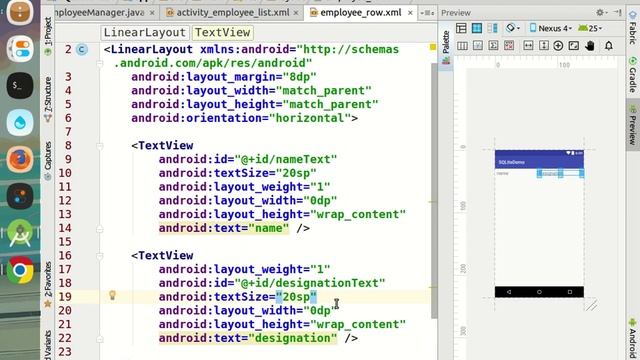The height and width of the screenshot is (360, 640).
Task: Hide the Preview panel
Action: click(618, 13)
